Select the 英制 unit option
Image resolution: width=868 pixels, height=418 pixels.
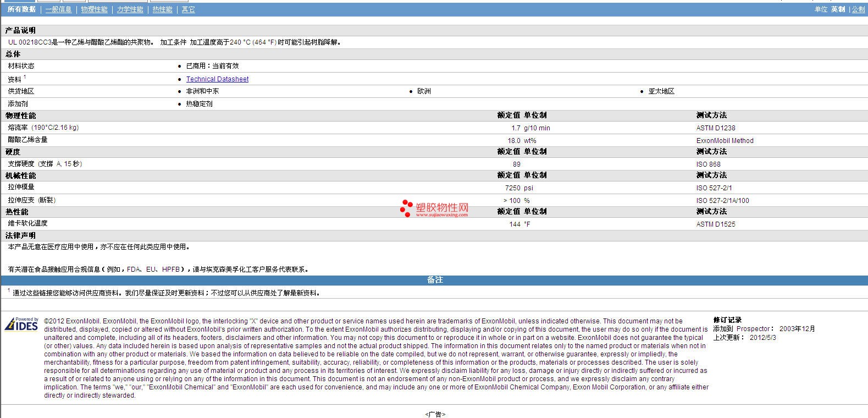pyautogui.click(x=838, y=9)
